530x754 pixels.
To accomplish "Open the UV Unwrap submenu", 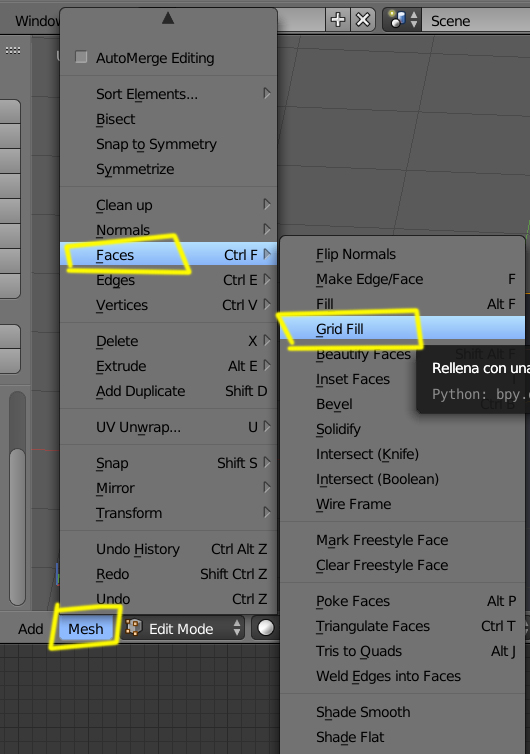I will (x=168, y=427).
